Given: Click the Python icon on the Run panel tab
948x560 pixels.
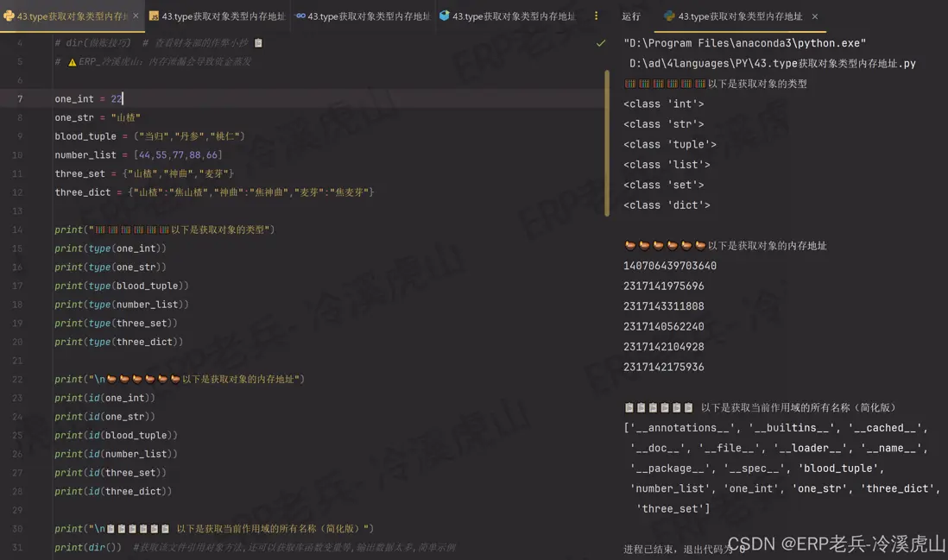Looking at the screenshot, I should pos(668,16).
